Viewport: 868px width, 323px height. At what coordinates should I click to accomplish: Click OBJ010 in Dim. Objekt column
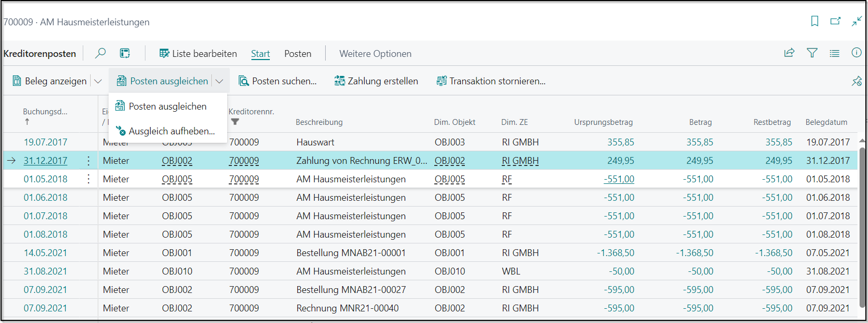click(450, 271)
